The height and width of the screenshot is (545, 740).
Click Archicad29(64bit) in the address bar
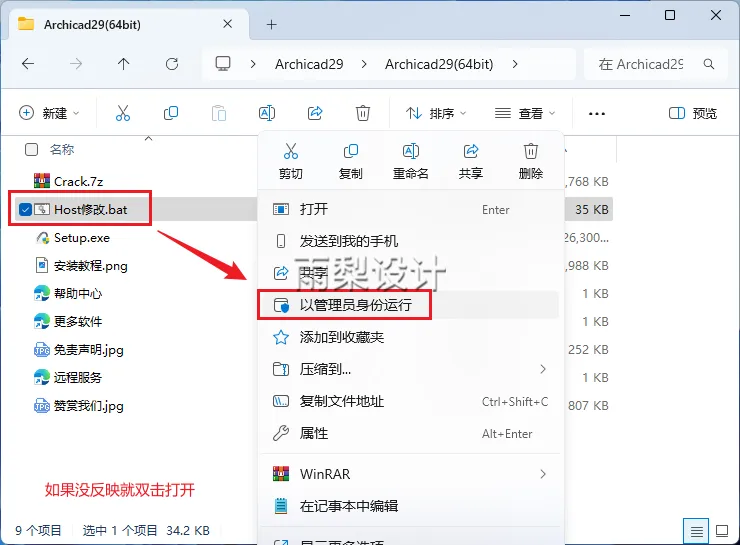pyautogui.click(x=439, y=64)
